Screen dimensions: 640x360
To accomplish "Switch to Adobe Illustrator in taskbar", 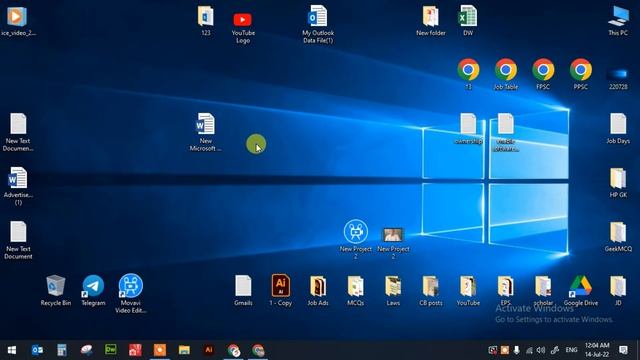I will point(209,350).
